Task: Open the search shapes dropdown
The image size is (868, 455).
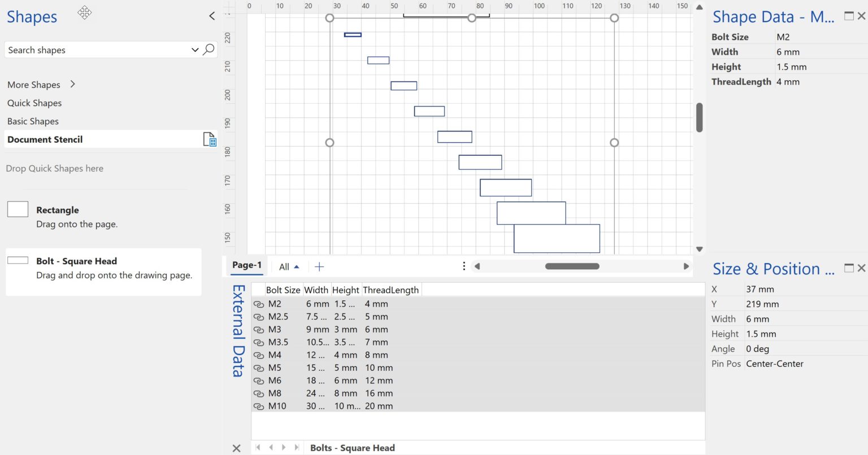Action: (x=194, y=50)
